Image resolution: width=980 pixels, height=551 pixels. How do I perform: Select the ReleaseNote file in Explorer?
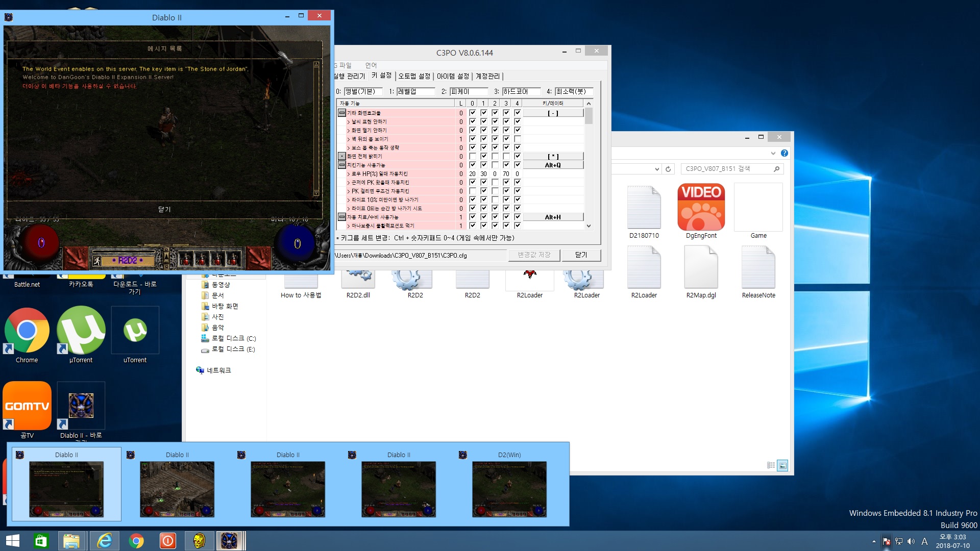pyautogui.click(x=758, y=272)
